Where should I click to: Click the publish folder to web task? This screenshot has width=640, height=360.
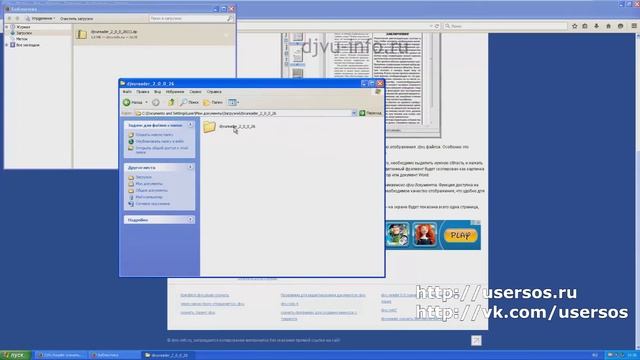coord(160,141)
